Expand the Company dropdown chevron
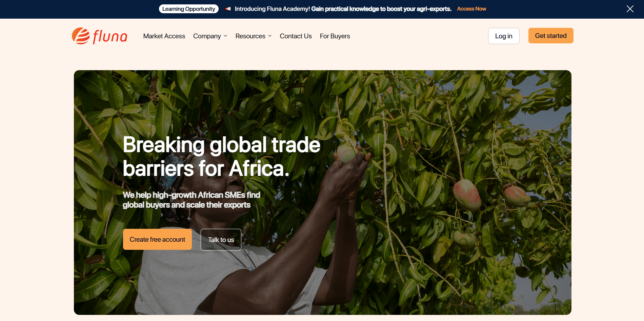The image size is (644, 321). (225, 36)
